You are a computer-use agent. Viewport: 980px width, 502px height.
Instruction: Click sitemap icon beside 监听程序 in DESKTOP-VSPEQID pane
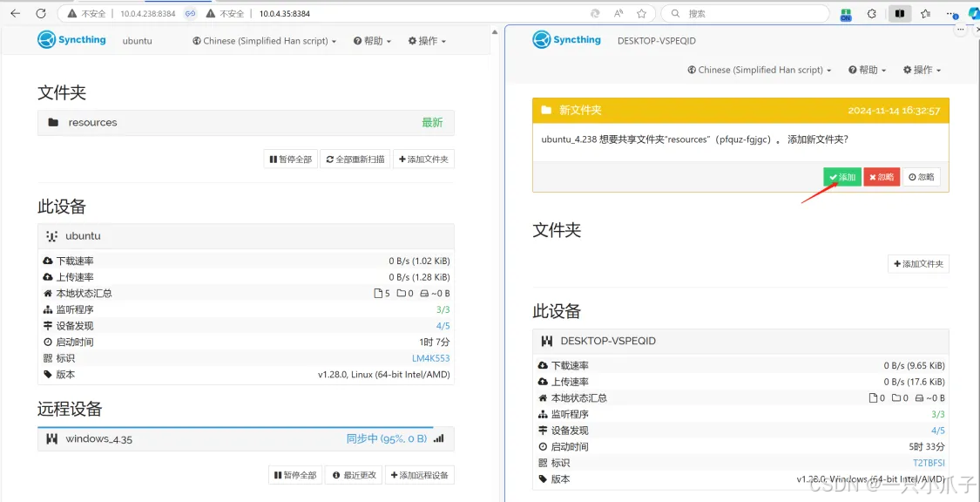point(543,414)
